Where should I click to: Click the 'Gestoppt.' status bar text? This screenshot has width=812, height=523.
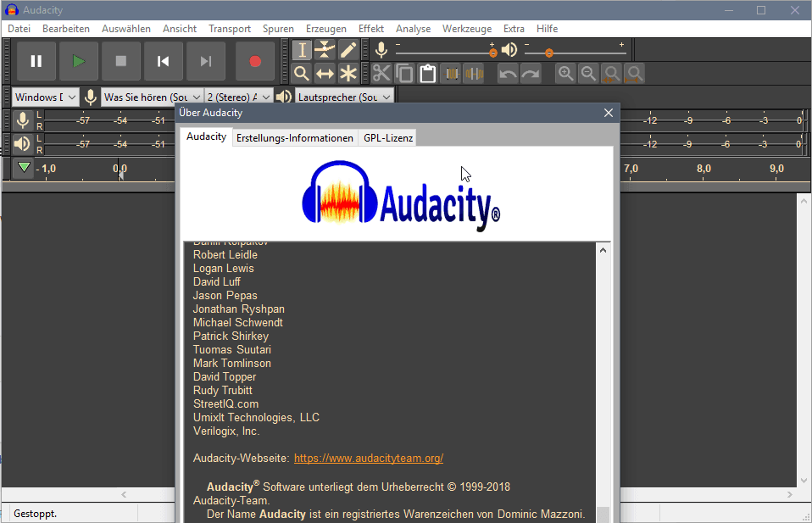(36, 514)
